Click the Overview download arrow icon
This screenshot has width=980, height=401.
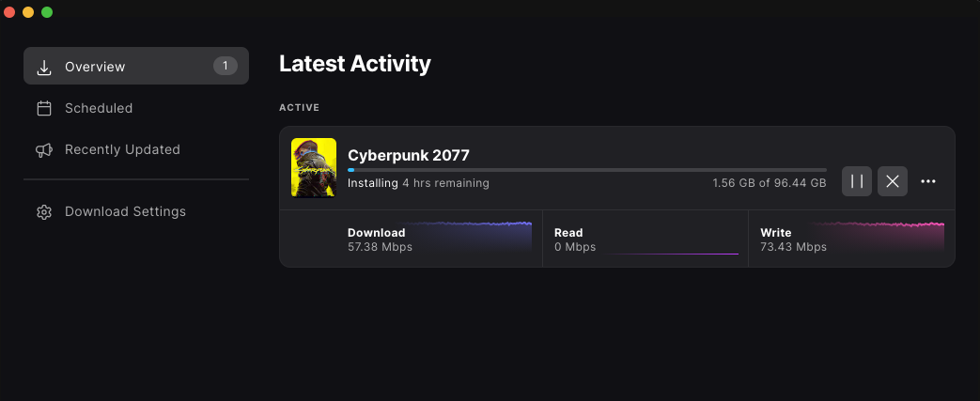(44, 67)
